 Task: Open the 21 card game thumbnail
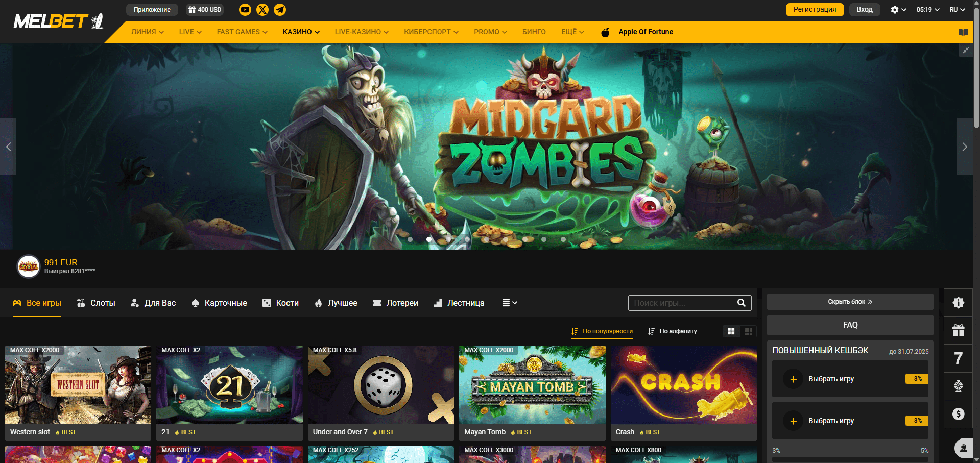coord(229,385)
